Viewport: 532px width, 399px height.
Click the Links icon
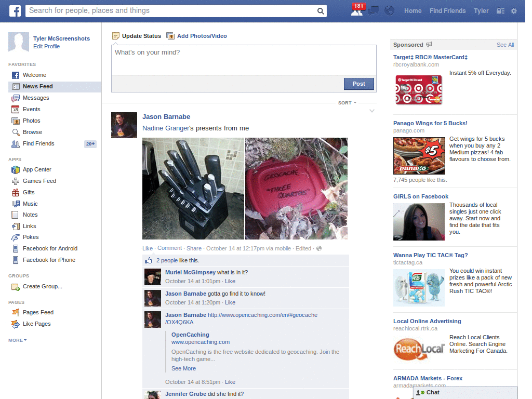16,227
